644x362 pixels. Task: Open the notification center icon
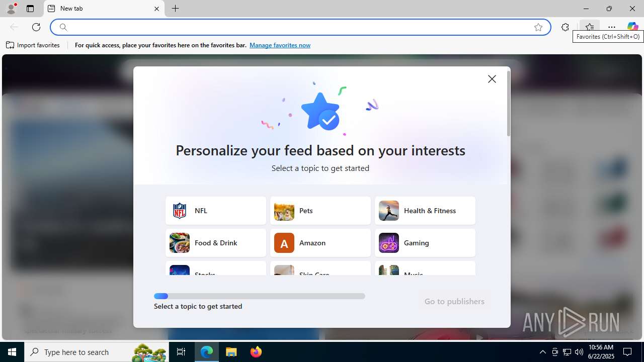tap(628, 352)
